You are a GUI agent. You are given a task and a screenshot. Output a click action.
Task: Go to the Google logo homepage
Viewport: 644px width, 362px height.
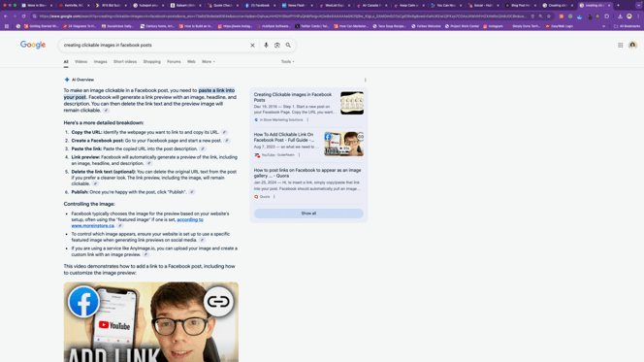(33, 45)
